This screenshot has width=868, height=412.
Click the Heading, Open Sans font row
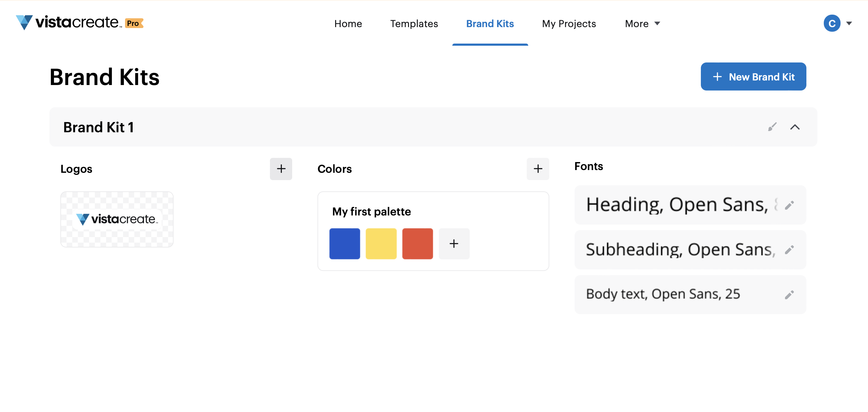pos(690,205)
